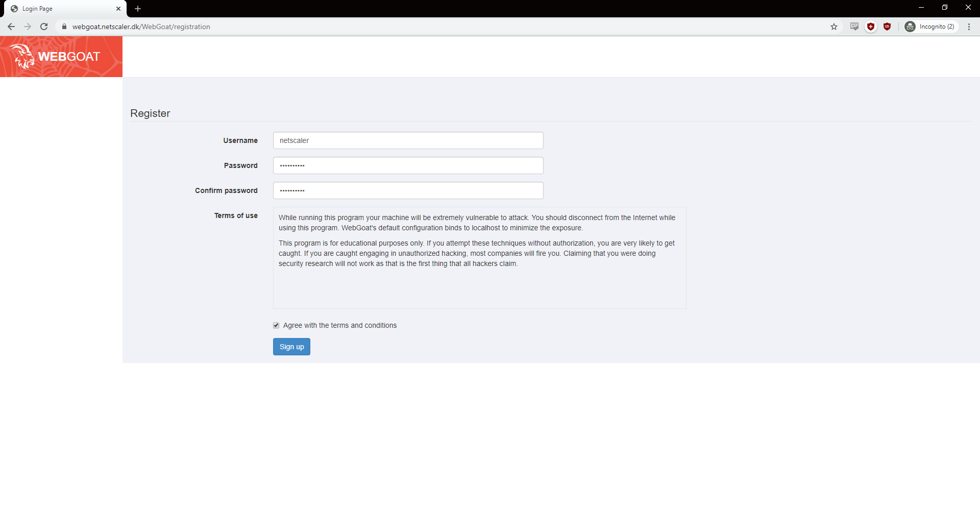Open the Chrome three-dot menu
This screenshot has height=531, width=980.
pos(969,27)
